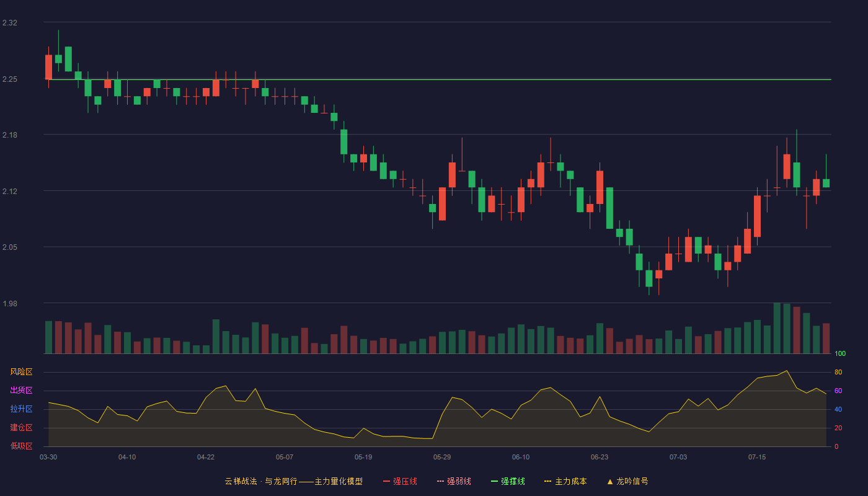
Task: Click the 低吸区 zone label
Action: click(x=21, y=446)
